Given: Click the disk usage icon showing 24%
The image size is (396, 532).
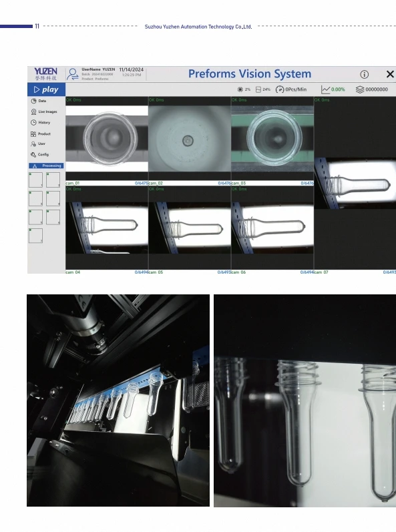Looking at the screenshot, I should click(258, 89).
